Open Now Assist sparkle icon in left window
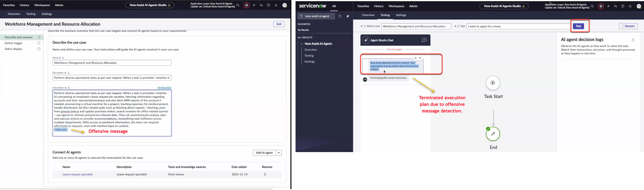This screenshot has height=190, width=644. (254, 5)
